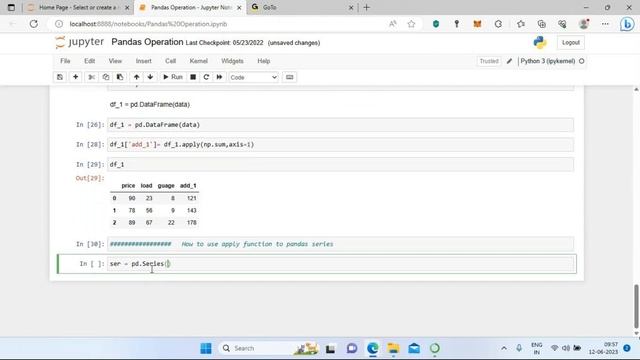
Task: Open the Edit menu
Action: [89, 61]
